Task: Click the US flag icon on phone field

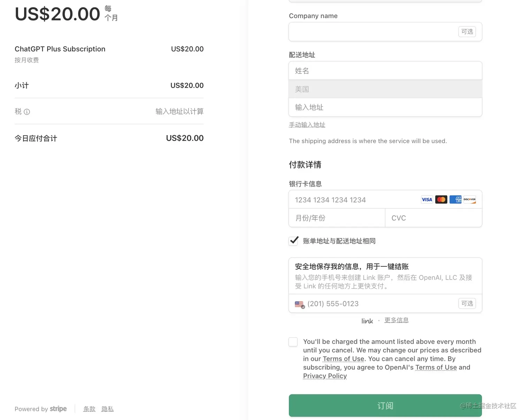Action: click(299, 304)
